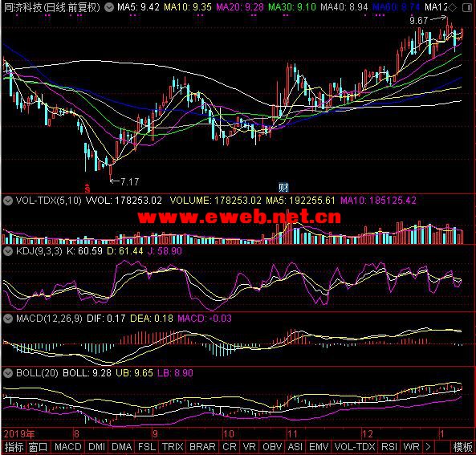
Task: Click the month 12 axis marker
Action: 368,434
